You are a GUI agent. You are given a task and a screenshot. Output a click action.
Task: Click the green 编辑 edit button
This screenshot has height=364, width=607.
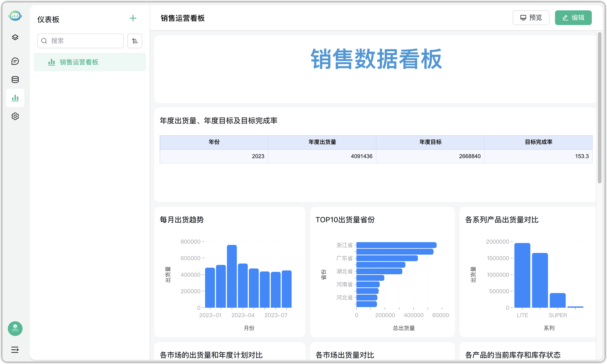573,18
